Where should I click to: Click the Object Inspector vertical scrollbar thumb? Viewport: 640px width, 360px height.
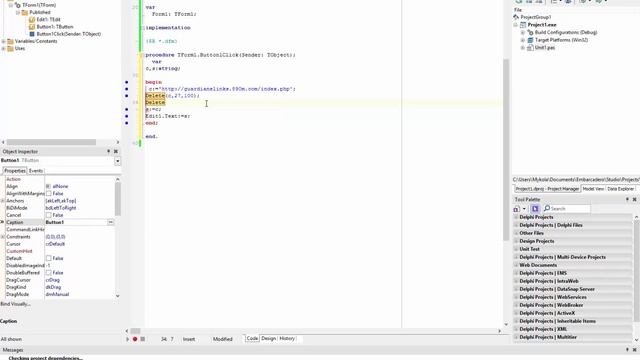point(118,199)
